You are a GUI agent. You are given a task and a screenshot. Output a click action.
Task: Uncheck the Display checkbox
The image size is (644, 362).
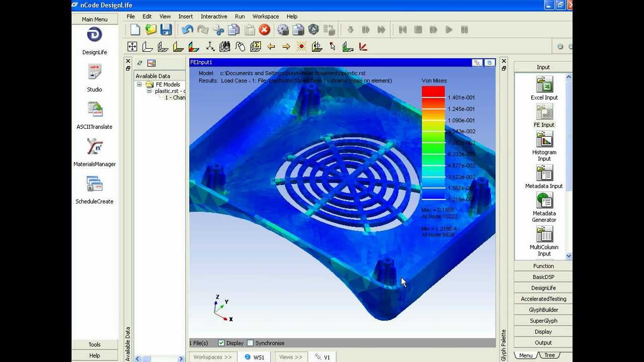pos(221,343)
